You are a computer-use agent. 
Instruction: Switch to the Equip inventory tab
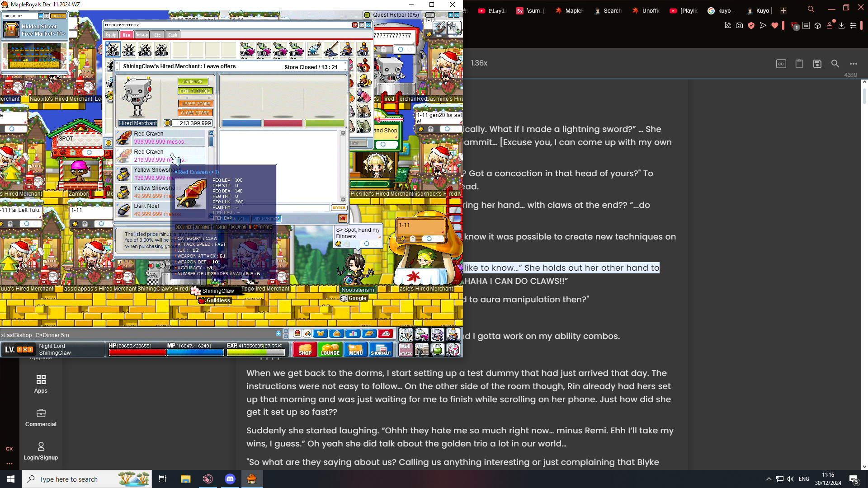click(x=111, y=35)
